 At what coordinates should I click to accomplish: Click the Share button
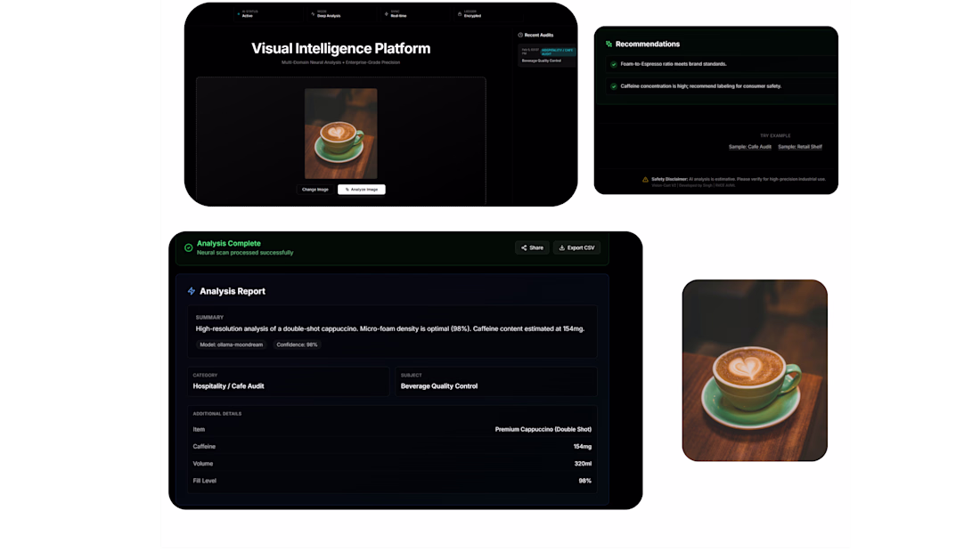[x=532, y=248]
